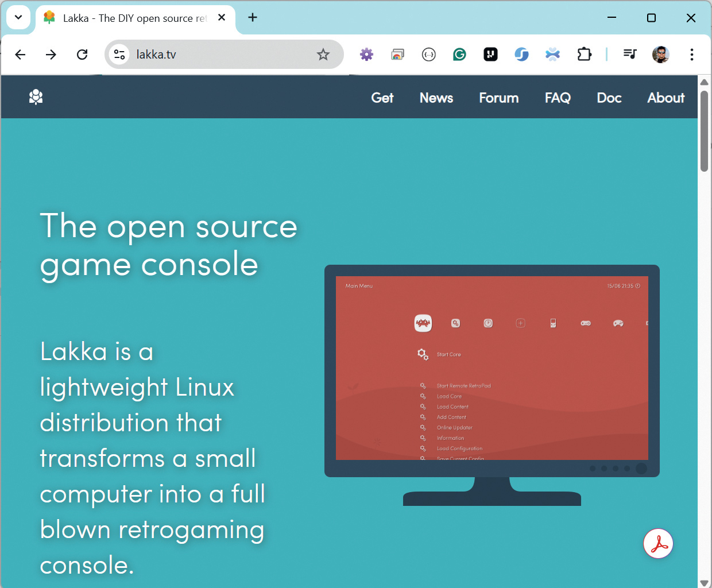Open the FAQ page
This screenshot has width=712, height=588.
coord(558,98)
